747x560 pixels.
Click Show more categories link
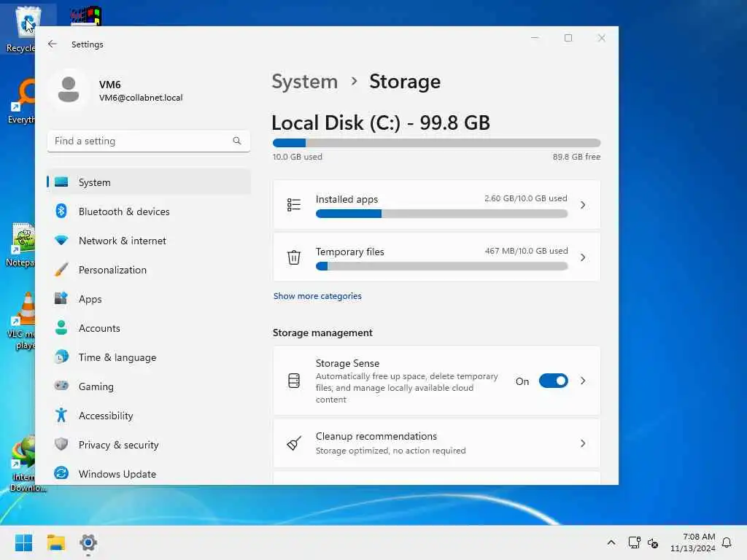[317, 296]
